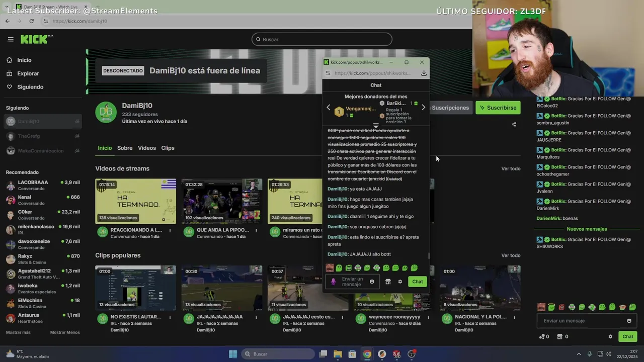Collapse the Mejores donadores panel handle
The image size is (644, 362).
click(376, 126)
